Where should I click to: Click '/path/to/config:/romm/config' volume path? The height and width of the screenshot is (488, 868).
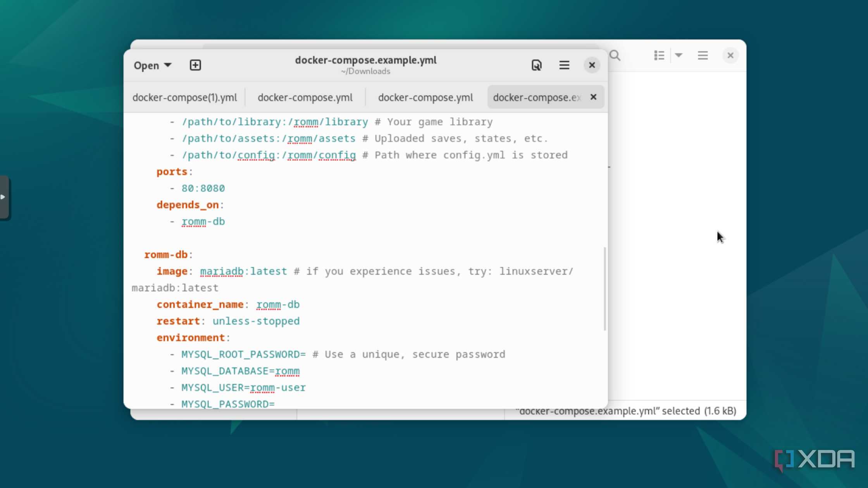(x=269, y=155)
